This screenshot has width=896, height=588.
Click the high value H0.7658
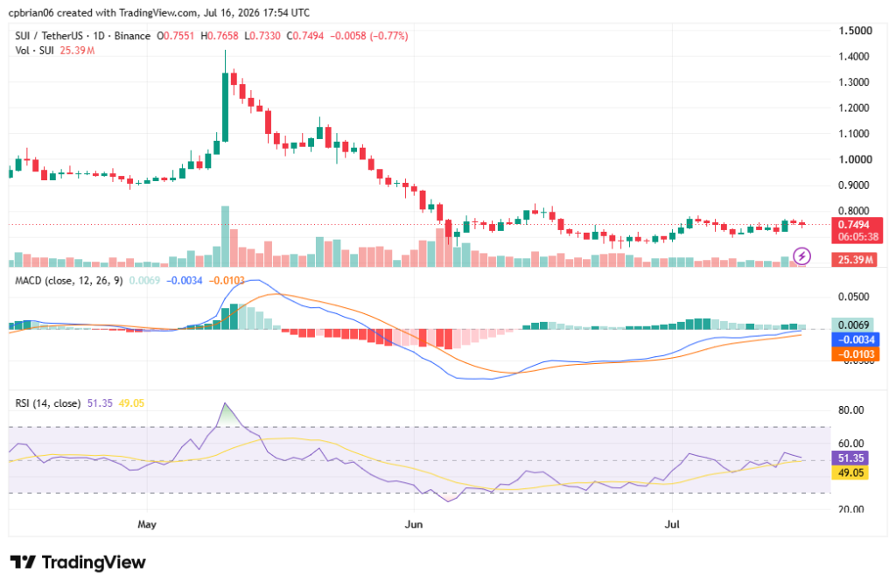click(220, 36)
